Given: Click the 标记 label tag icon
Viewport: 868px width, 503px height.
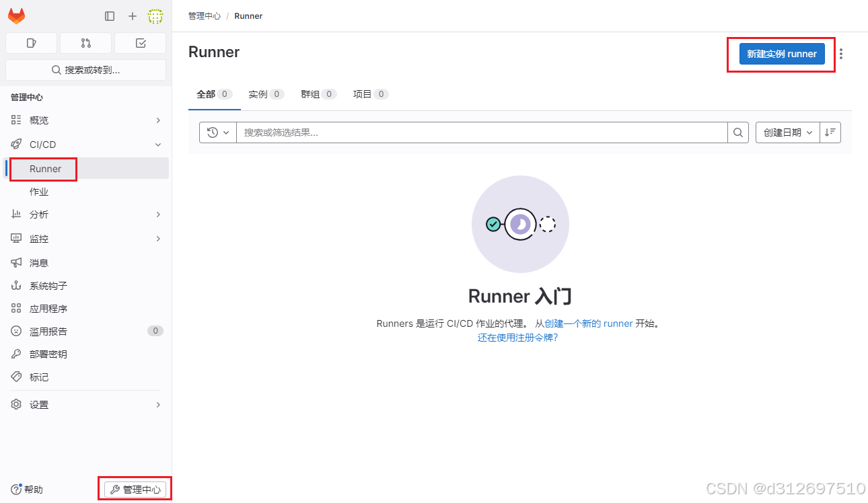Looking at the screenshot, I should tap(16, 377).
